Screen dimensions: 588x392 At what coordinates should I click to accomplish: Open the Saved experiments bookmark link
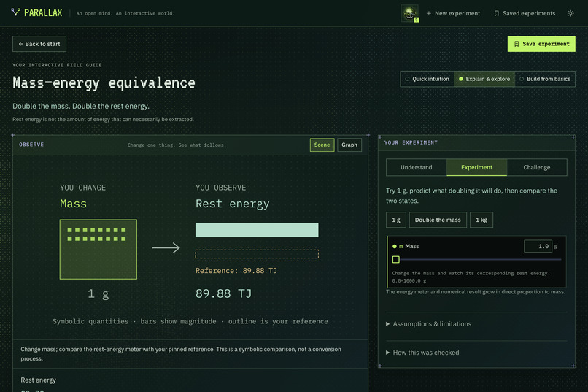pos(525,13)
